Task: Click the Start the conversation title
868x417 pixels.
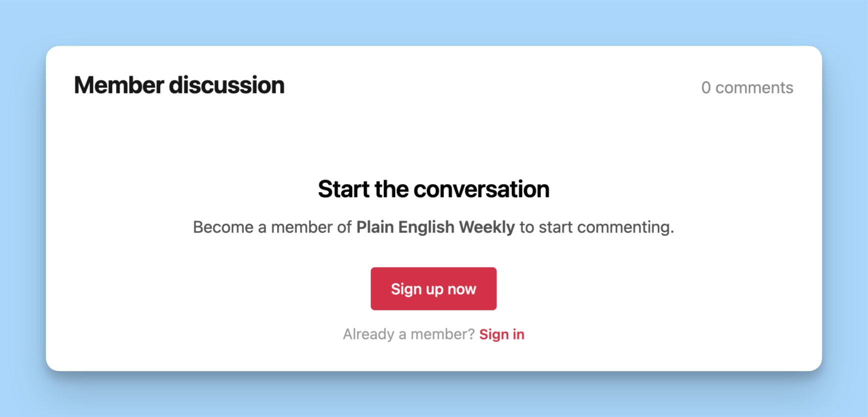Action: pos(433,189)
